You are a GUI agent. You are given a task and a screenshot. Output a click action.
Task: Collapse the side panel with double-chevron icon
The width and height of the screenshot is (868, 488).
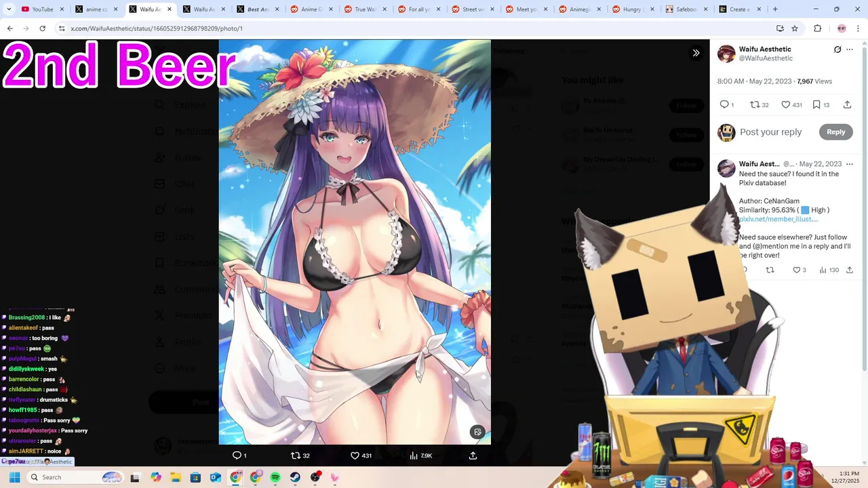coord(696,53)
